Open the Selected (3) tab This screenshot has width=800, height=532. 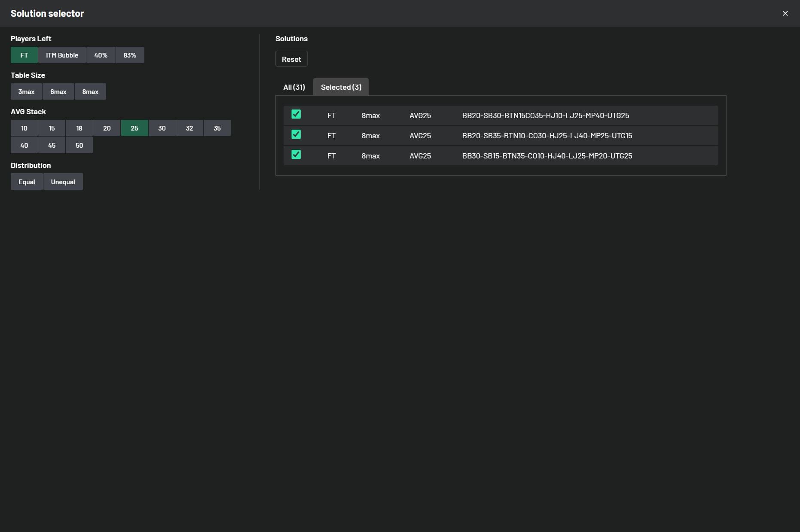(341, 87)
